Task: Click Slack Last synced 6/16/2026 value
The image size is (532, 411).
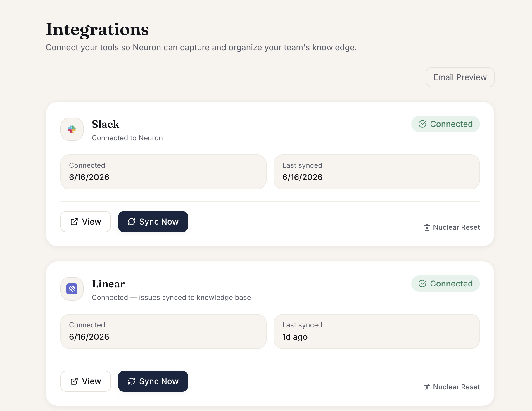Action: coord(303,177)
